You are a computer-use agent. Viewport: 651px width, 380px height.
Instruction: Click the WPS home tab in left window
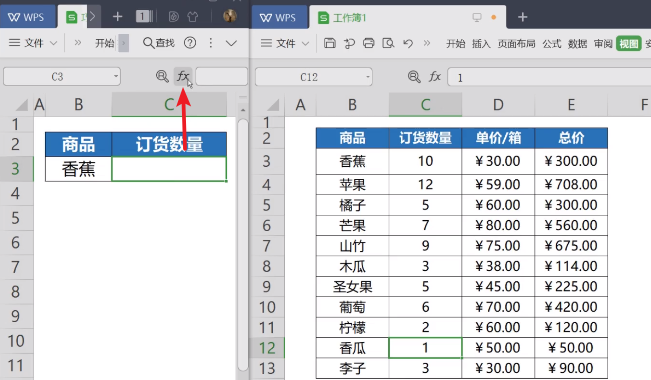(x=27, y=17)
